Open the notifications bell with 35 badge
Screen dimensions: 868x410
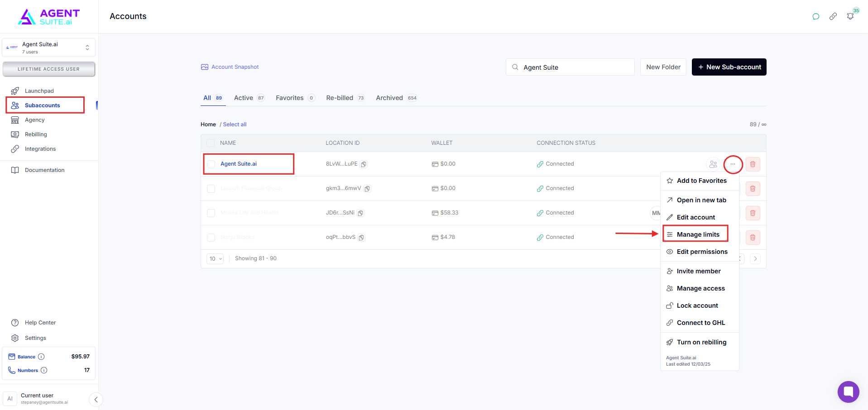850,16
